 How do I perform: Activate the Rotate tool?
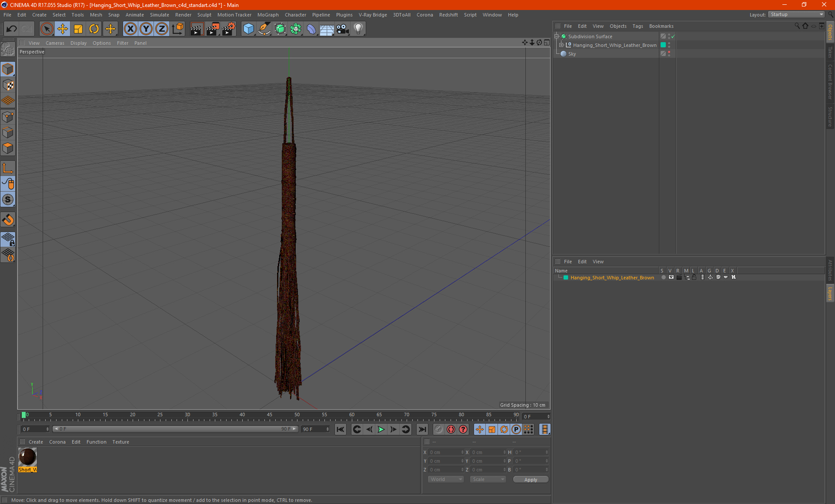94,29
